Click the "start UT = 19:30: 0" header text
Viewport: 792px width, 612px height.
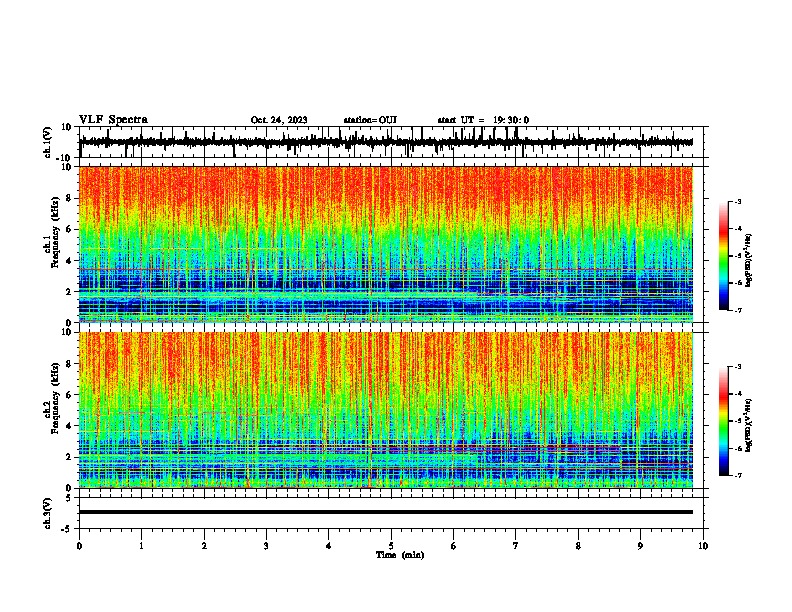tap(483, 120)
